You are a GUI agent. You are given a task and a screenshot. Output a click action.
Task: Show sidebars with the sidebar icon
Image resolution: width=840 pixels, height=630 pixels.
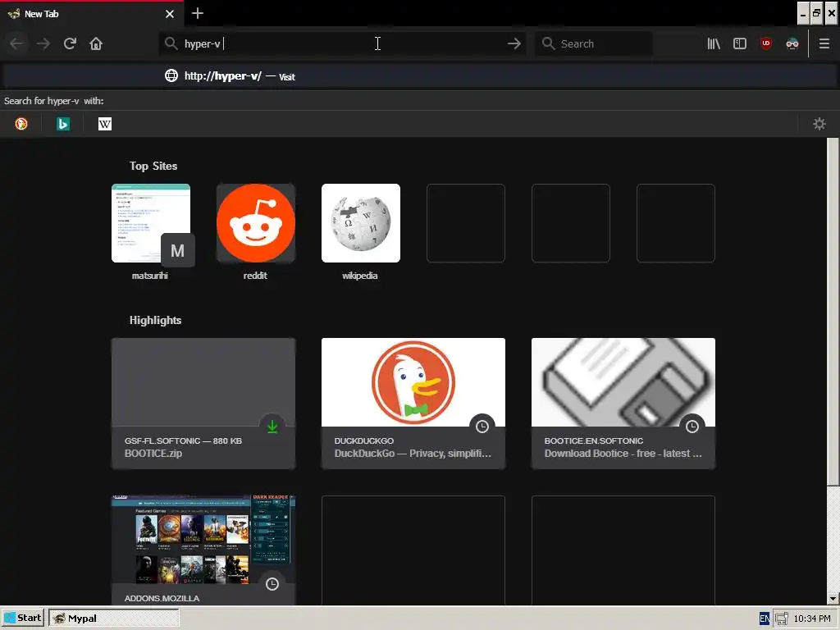[x=740, y=43]
